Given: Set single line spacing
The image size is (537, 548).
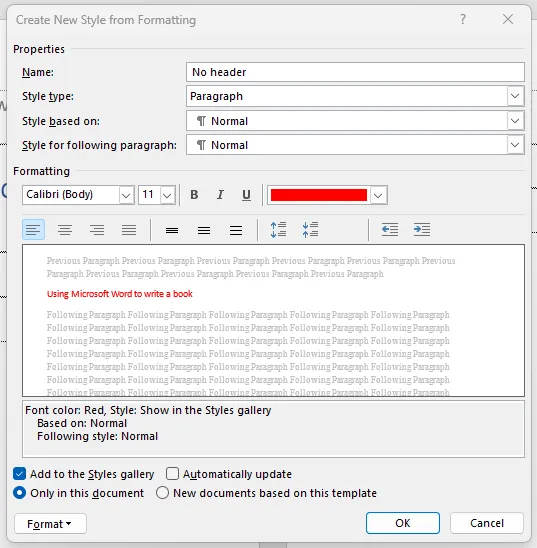Looking at the screenshot, I should point(172,230).
